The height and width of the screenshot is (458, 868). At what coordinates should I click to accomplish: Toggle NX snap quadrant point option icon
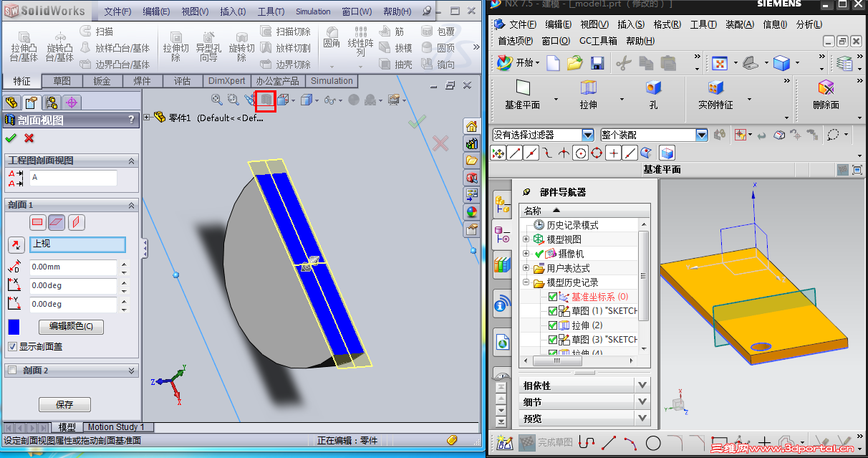597,153
